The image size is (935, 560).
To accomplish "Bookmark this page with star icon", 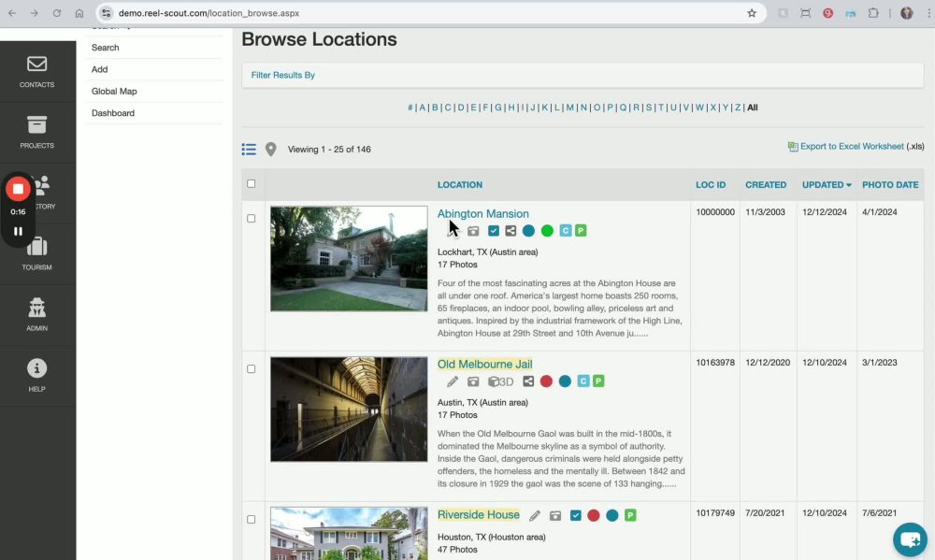I will [752, 13].
